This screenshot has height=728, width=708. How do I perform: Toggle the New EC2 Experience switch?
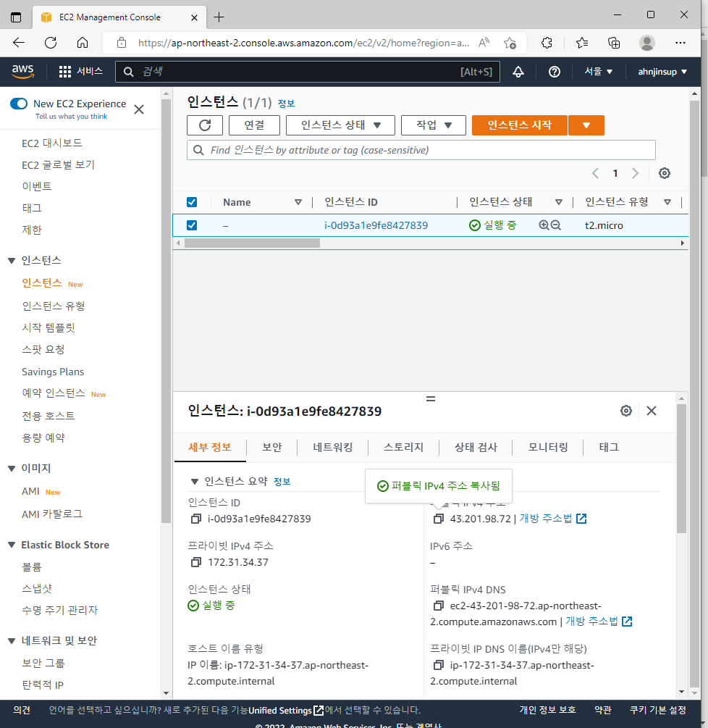19,104
